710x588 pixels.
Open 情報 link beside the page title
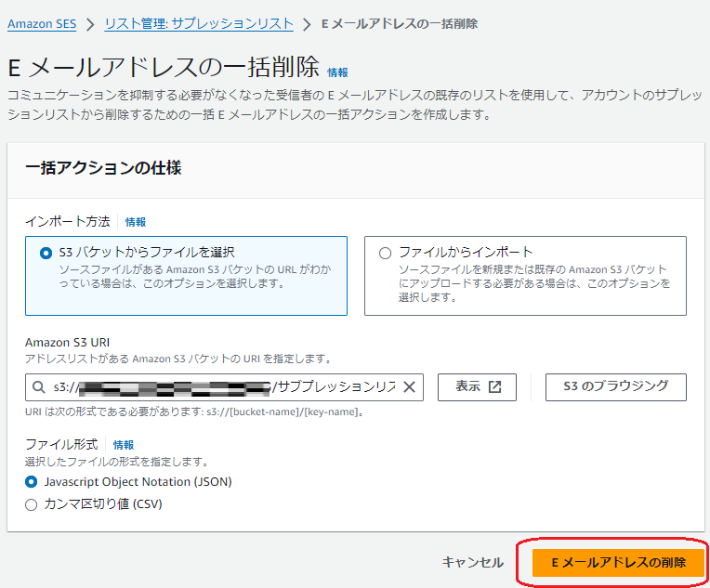pyautogui.click(x=337, y=72)
